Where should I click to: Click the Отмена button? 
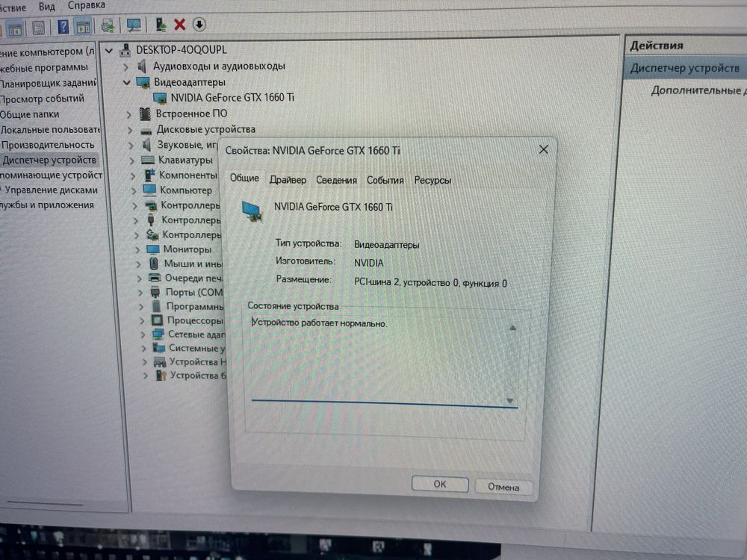pos(503,487)
